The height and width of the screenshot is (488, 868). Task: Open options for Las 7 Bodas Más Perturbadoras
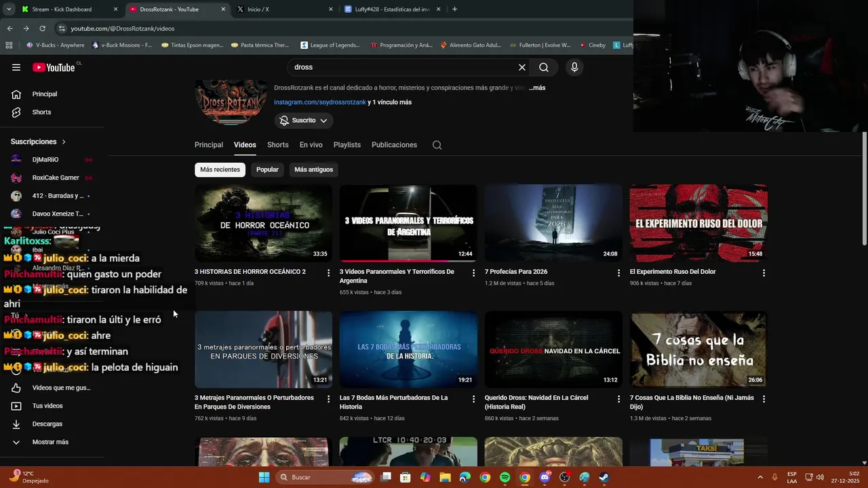click(474, 399)
